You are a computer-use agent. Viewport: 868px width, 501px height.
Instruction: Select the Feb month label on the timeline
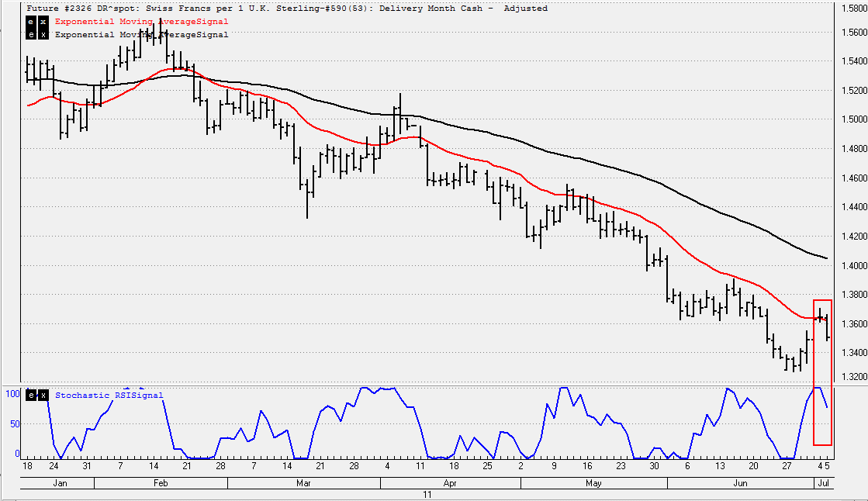(161, 483)
